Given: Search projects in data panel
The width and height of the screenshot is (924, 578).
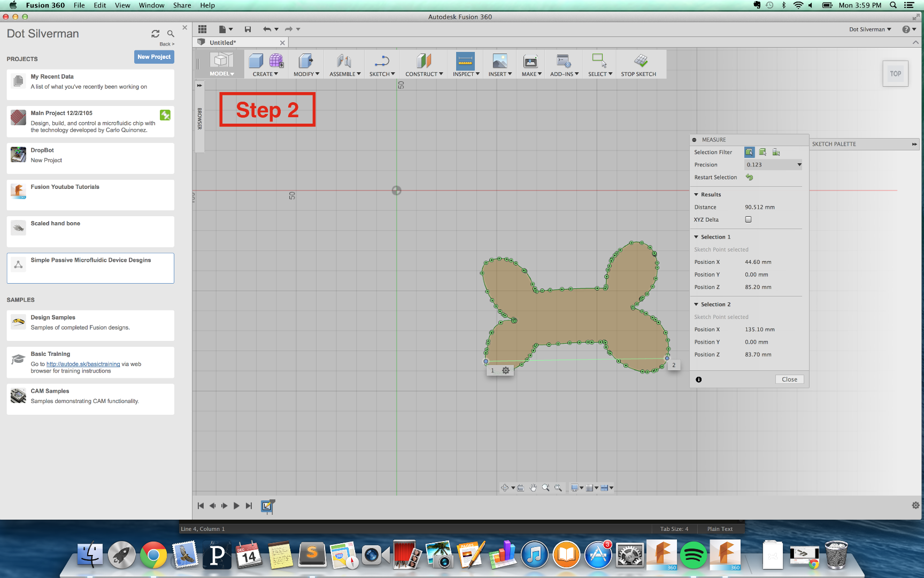Looking at the screenshot, I should click(x=171, y=34).
